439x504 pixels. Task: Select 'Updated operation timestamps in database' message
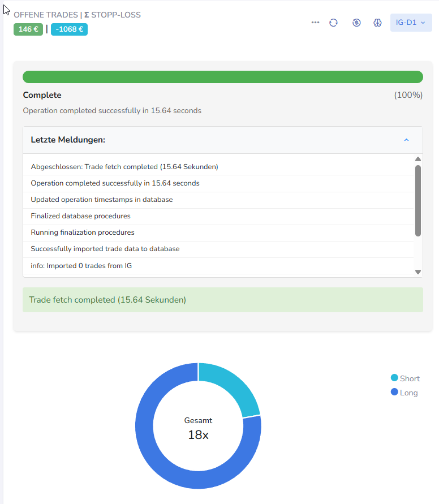click(102, 200)
